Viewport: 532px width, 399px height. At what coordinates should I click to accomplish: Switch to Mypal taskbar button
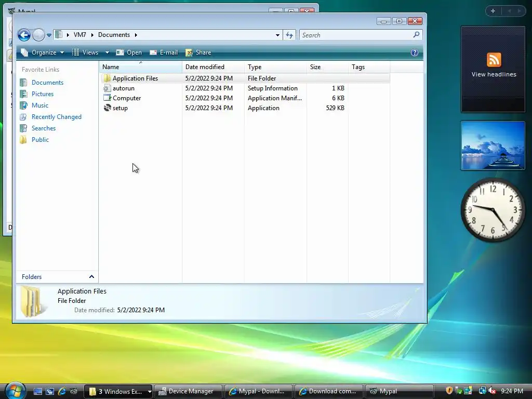point(399,392)
